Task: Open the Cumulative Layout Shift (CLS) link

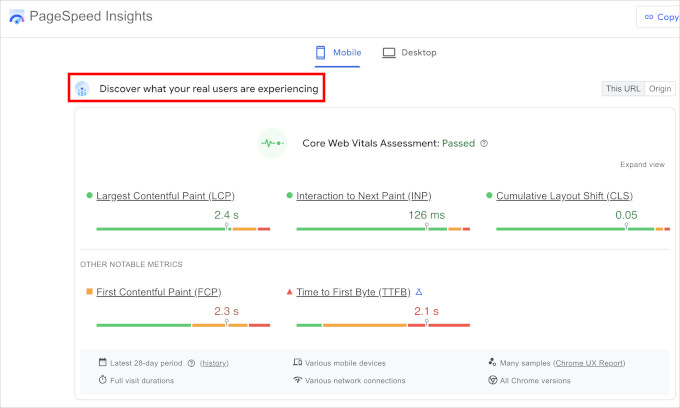Action: [x=564, y=196]
